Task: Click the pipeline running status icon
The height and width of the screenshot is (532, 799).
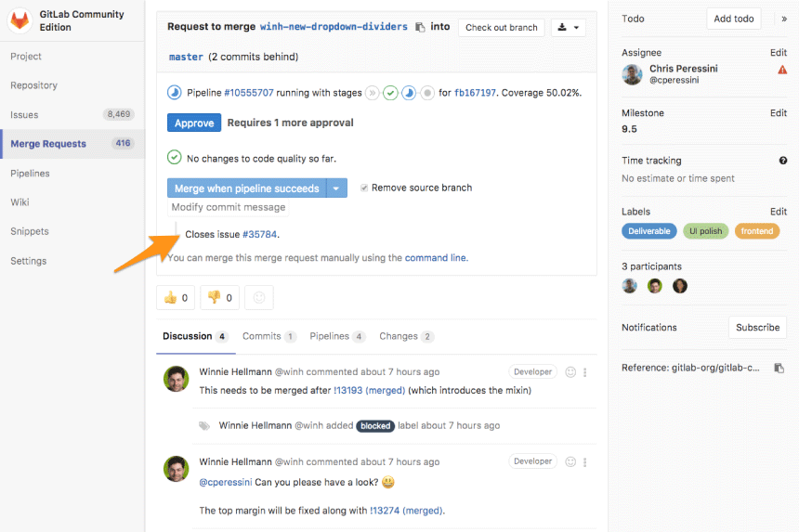Action: point(175,93)
